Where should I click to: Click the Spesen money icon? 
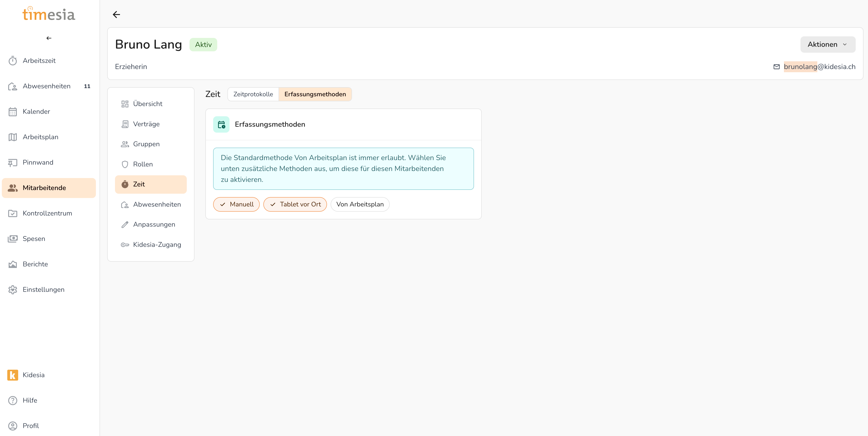13,239
